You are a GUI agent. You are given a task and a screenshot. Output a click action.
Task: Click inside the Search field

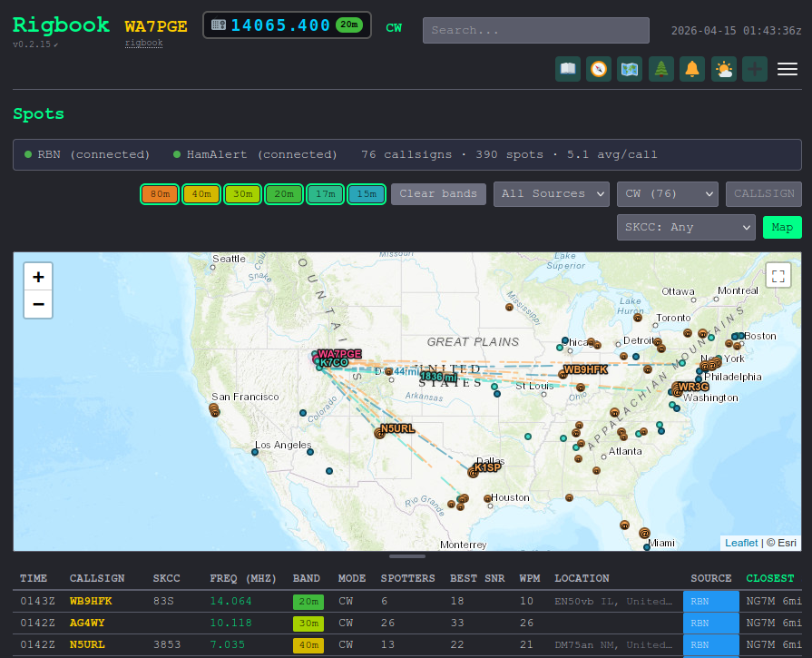pos(535,30)
